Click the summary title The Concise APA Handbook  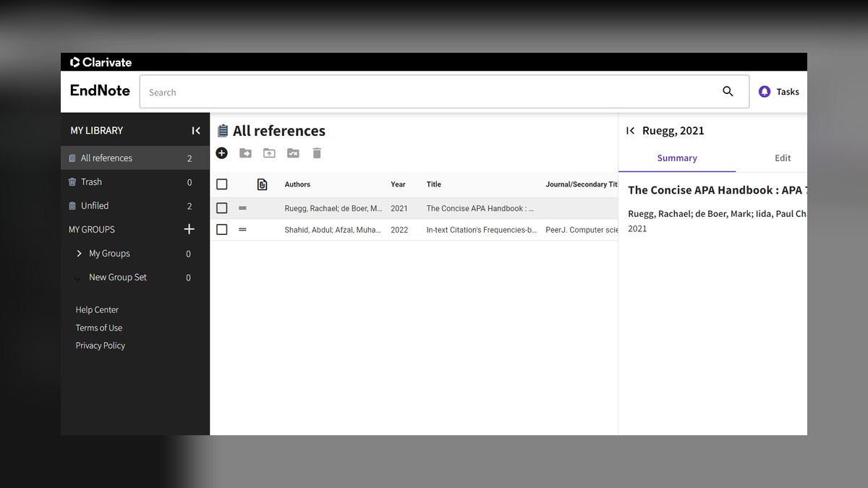tap(717, 190)
